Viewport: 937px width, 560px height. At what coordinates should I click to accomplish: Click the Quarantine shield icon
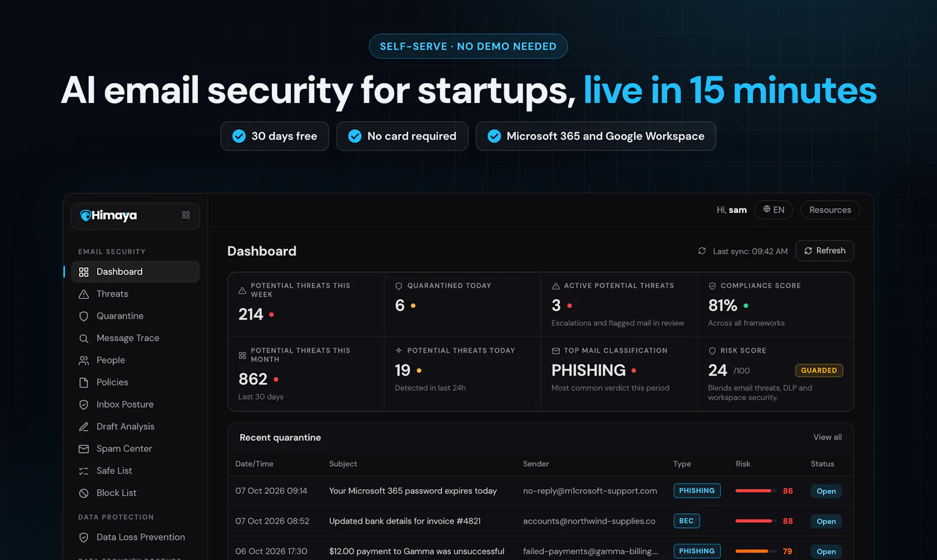(x=84, y=317)
